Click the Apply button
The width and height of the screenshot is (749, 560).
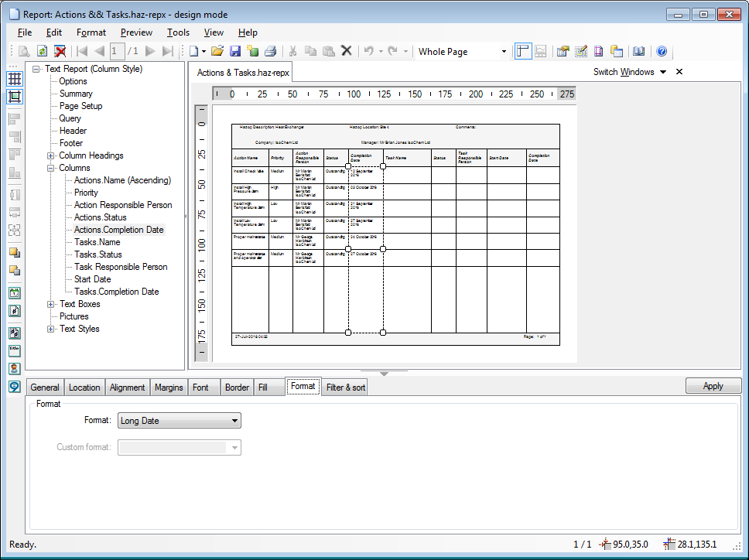pos(713,386)
